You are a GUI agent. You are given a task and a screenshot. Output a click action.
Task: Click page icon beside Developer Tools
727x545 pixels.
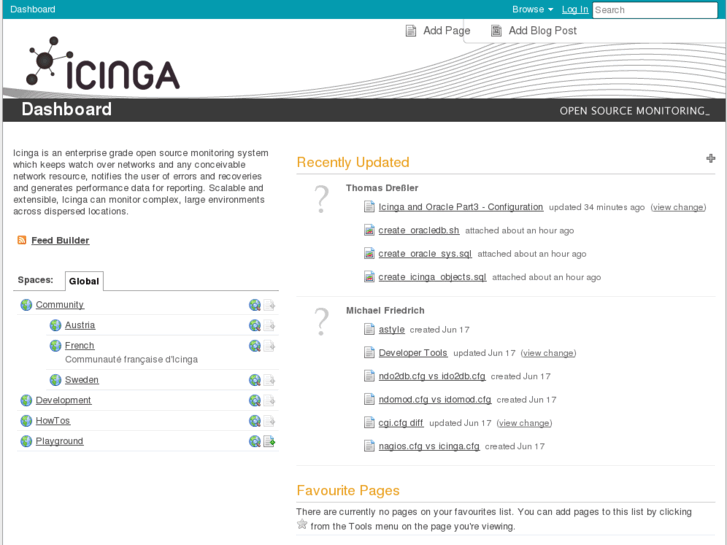click(x=369, y=353)
